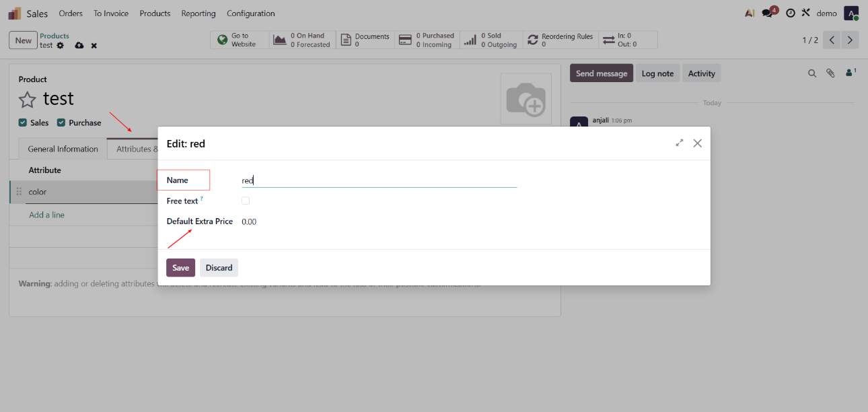Switch to the General Information tab
This screenshot has height=412, width=868.
tap(63, 149)
